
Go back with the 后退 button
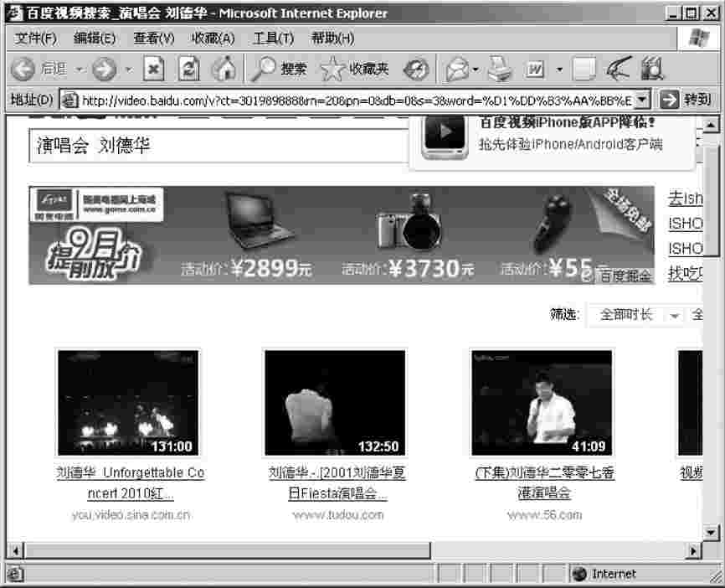[x=39, y=69]
